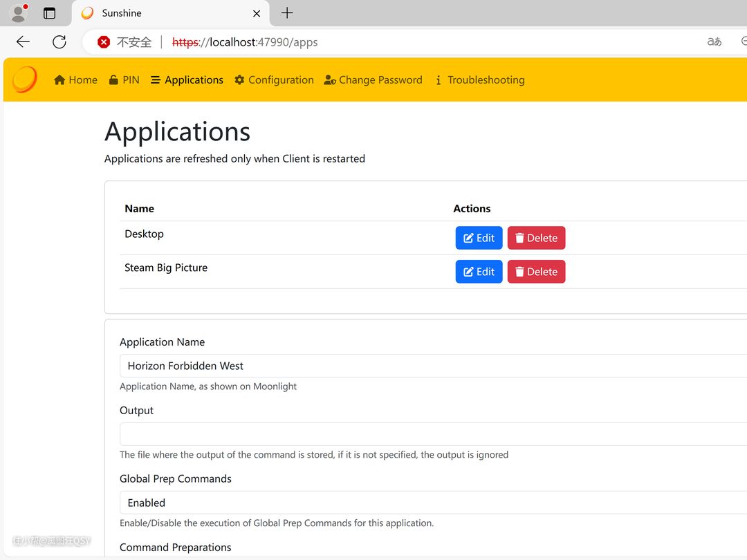Click the 'Desktop' name cell

pos(144,234)
